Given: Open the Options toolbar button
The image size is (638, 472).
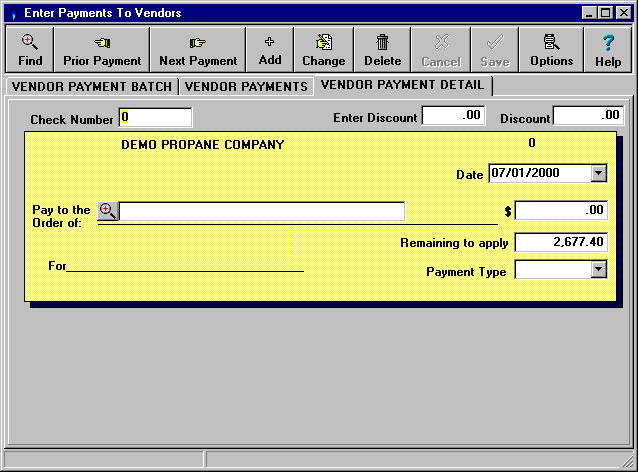Looking at the screenshot, I should [551, 50].
